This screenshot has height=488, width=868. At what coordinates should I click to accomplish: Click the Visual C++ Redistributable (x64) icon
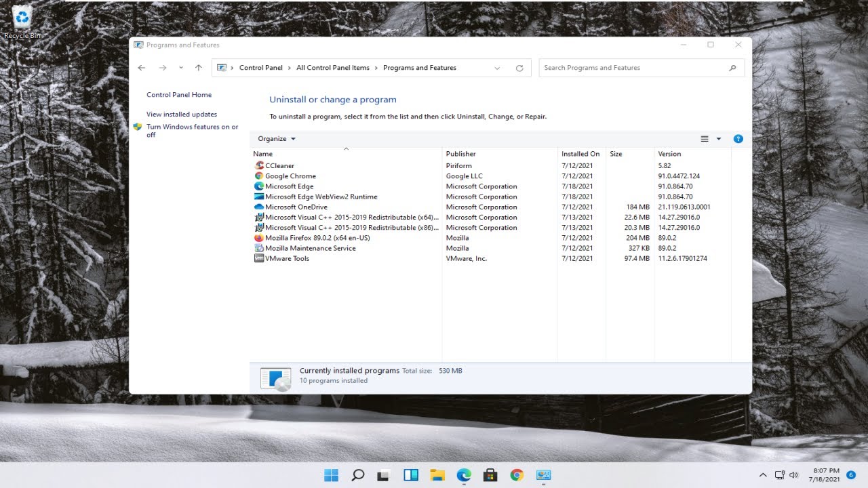pyautogui.click(x=259, y=217)
